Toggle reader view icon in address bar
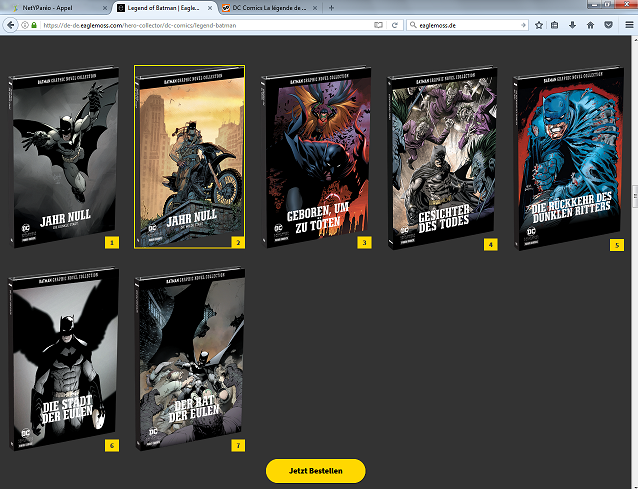638x489 pixels. [378, 25]
